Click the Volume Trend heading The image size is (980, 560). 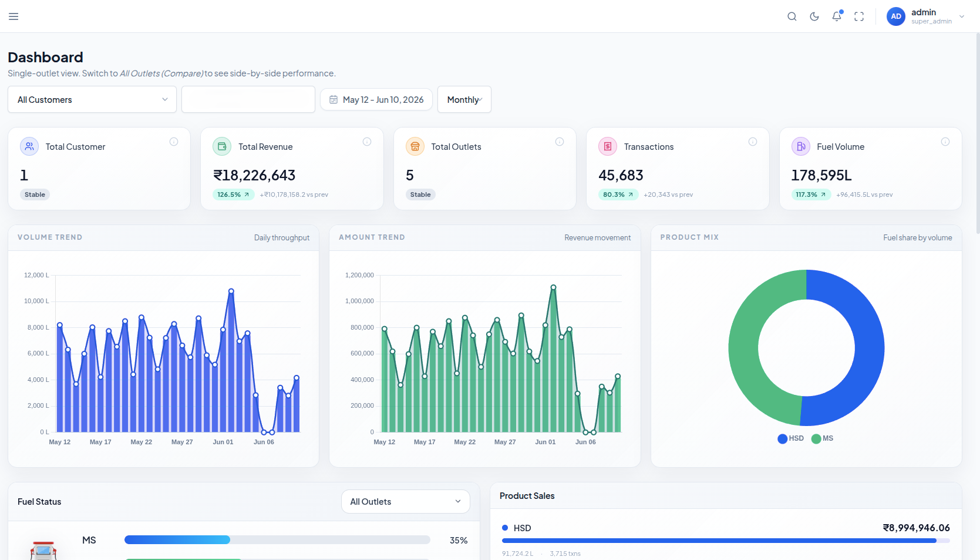click(x=50, y=237)
